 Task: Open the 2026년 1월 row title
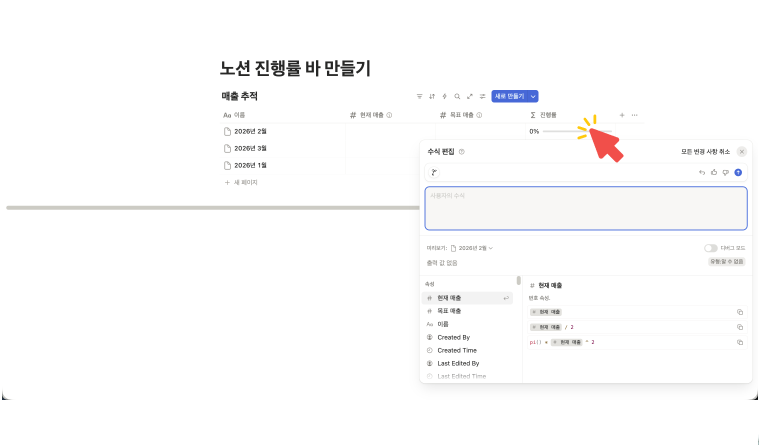(250, 165)
